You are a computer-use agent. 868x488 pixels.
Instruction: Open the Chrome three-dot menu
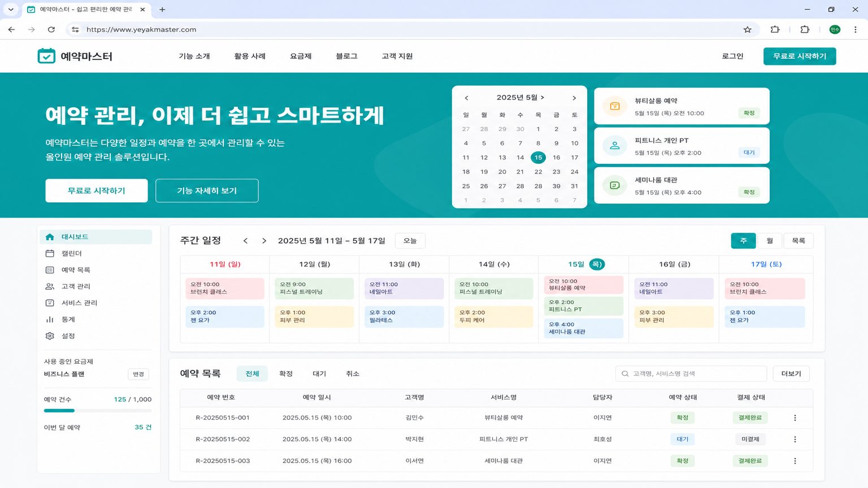(x=855, y=29)
